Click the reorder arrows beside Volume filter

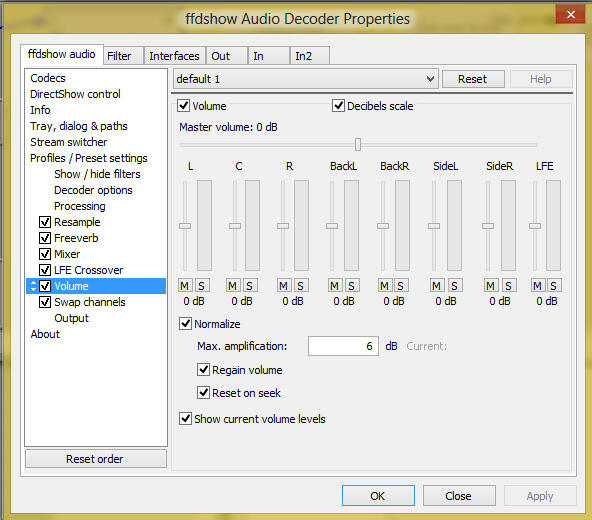pyautogui.click(x=33, y=286)
